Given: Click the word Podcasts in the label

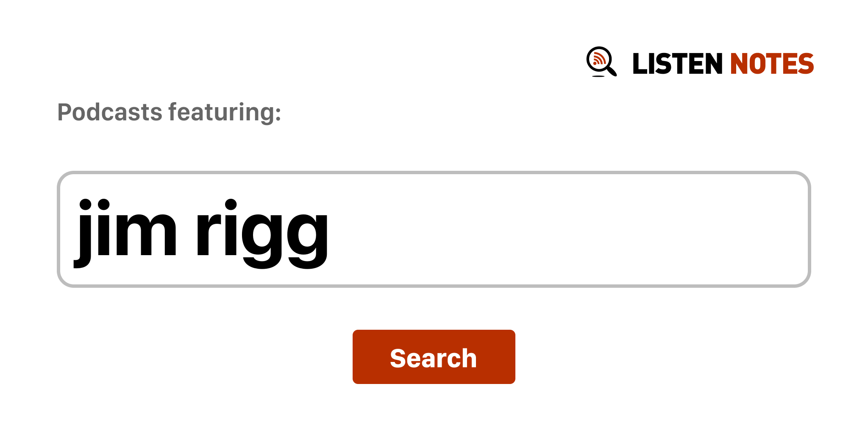Looking at the screenshot, I should tap(110, 113).
